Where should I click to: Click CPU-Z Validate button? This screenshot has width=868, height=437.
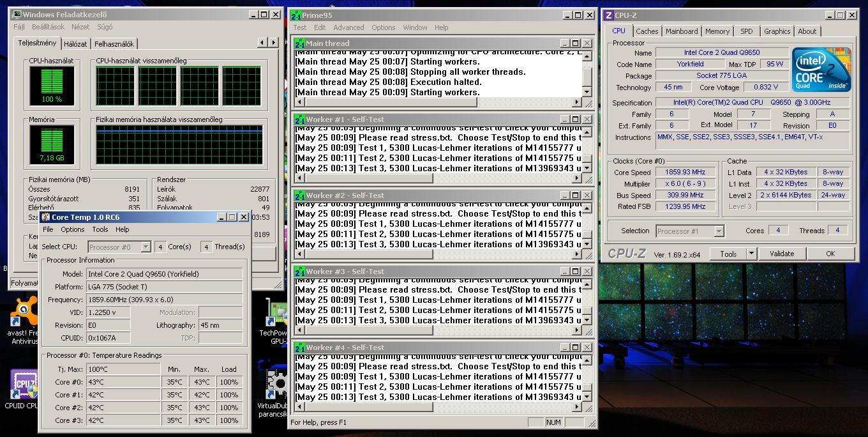[x=782, y=254]
